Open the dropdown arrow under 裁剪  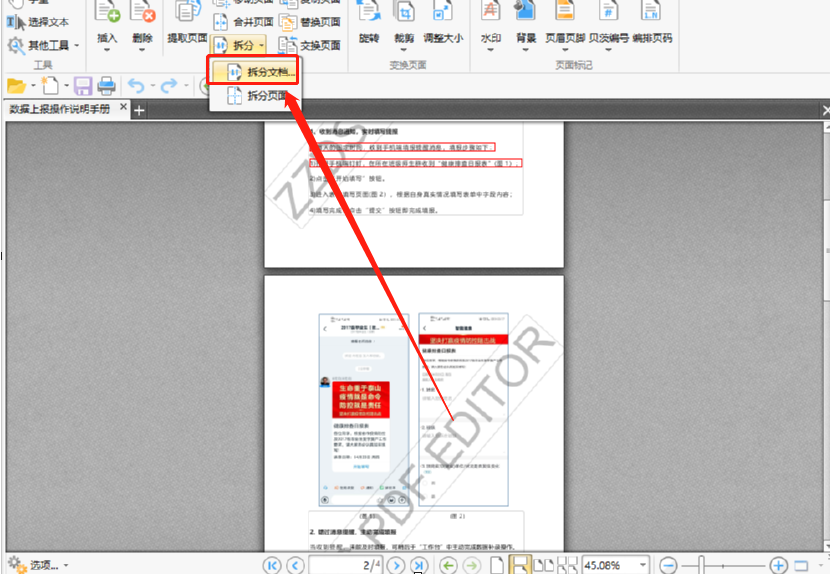click(403, 50)
